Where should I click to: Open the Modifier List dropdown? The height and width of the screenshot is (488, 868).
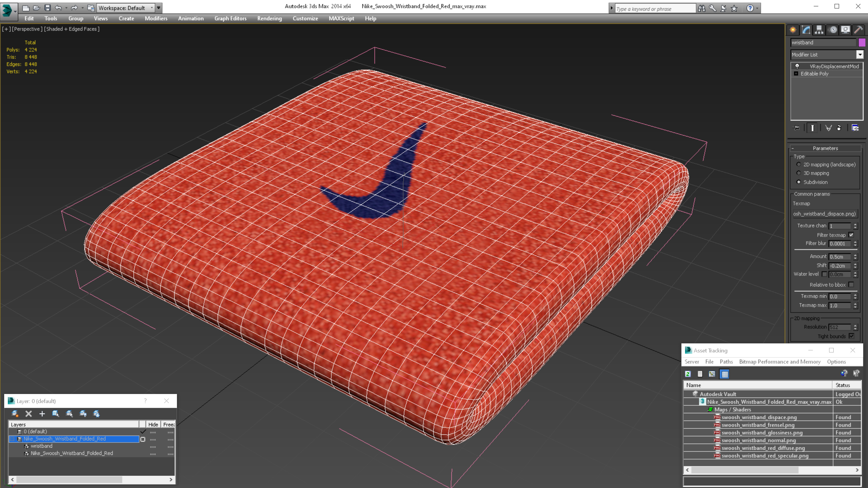860,55
